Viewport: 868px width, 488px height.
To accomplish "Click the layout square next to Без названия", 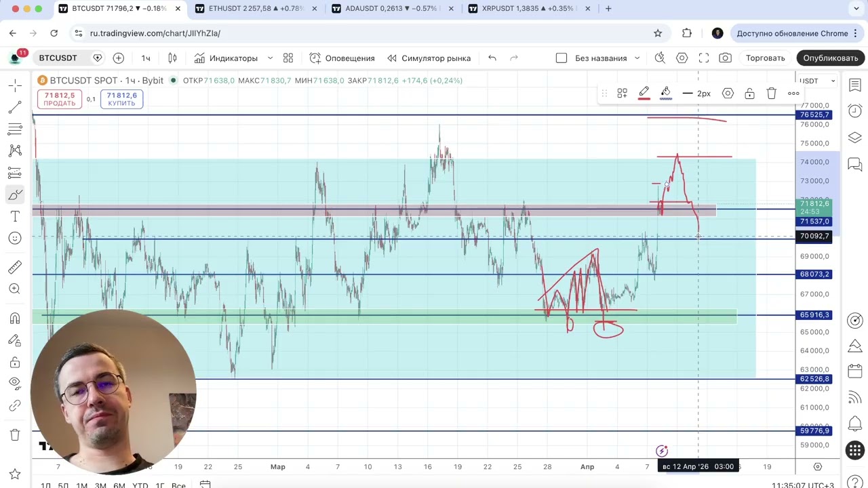I will point(561,58).
